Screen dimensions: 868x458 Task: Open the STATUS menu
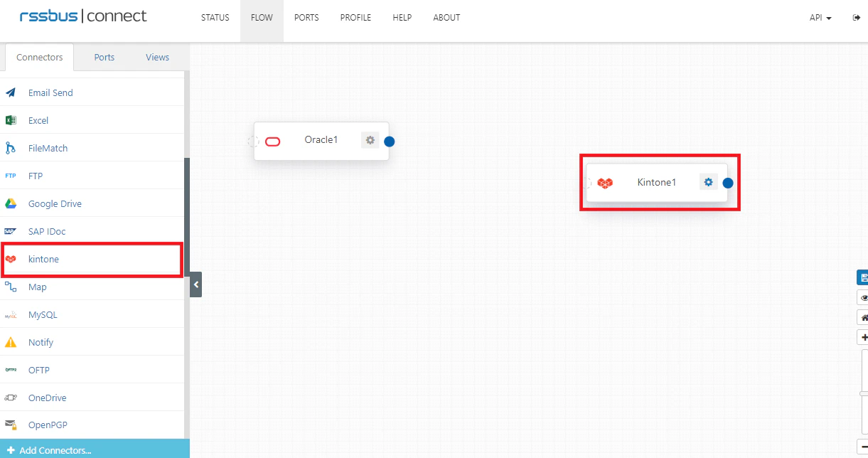point(215,18)
